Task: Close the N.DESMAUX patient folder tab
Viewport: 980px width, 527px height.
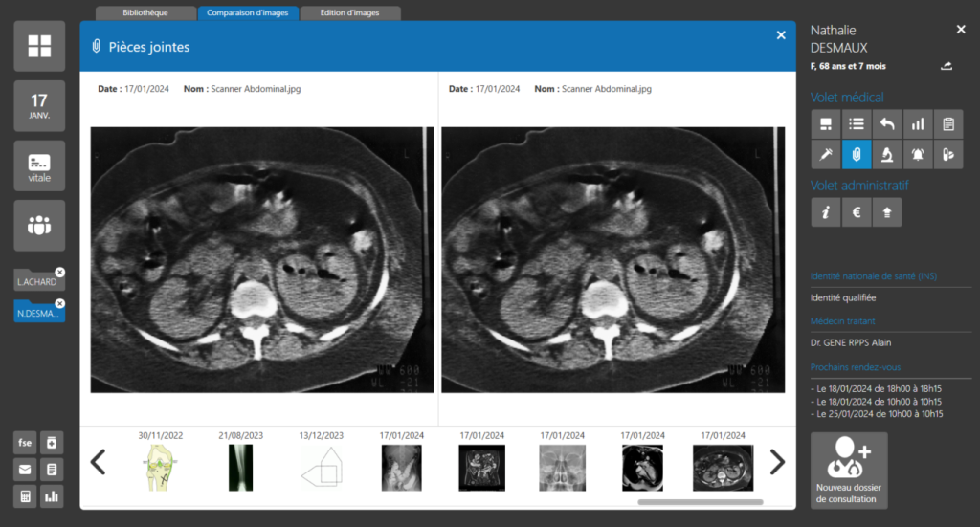Action: [60, 303]
